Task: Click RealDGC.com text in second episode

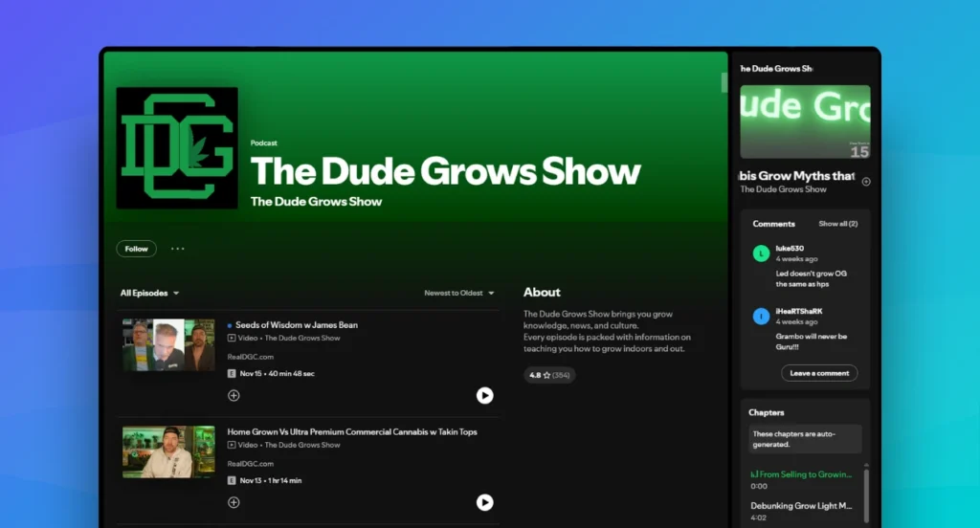Action: pos(250,464)
